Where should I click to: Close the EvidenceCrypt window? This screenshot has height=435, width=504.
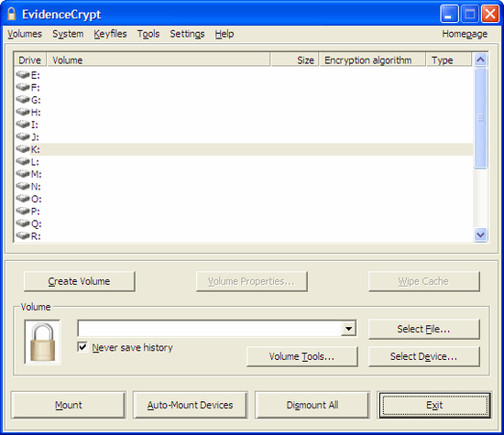[490, 14]
